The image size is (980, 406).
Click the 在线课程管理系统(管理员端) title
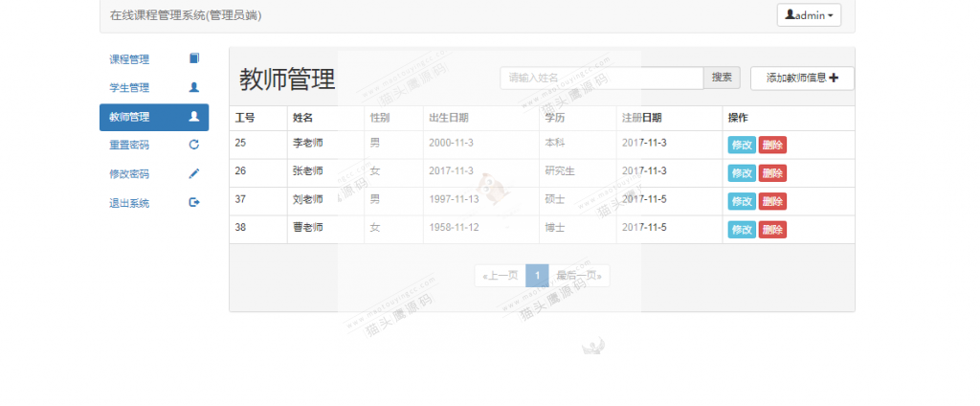click(x=186, y=15)
